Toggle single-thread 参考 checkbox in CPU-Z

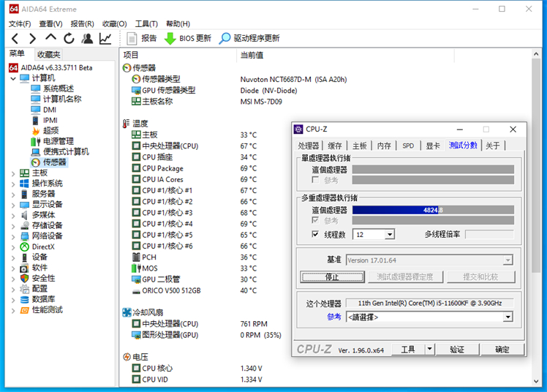point(315,180)
